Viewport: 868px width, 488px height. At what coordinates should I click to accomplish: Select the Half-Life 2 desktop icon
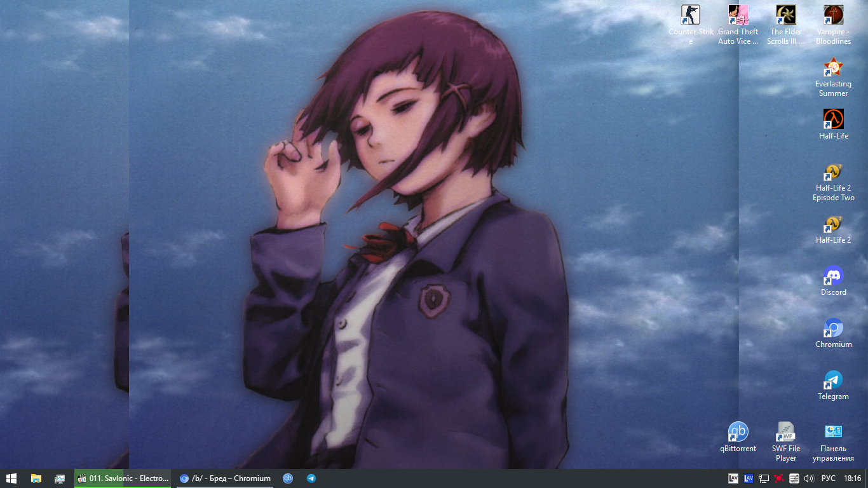pos(833,229)
